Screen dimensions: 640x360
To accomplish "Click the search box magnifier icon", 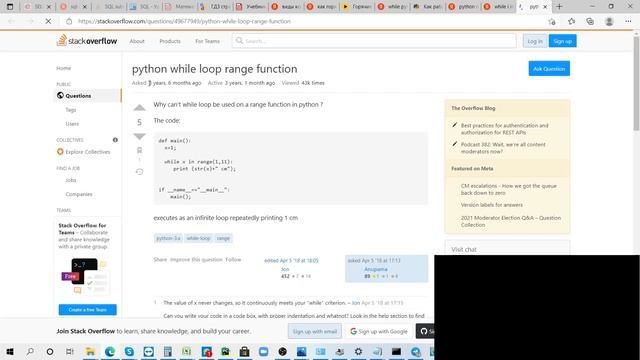I will (239, 41).
